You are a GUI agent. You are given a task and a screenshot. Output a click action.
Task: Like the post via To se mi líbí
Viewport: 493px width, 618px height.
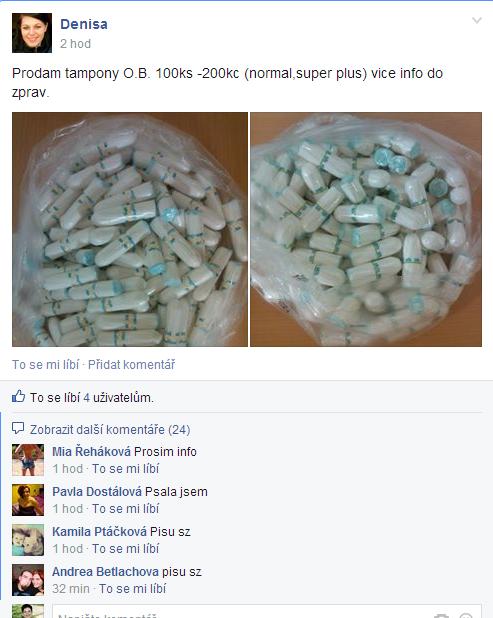pyautogui.click(x=45, y=365)
